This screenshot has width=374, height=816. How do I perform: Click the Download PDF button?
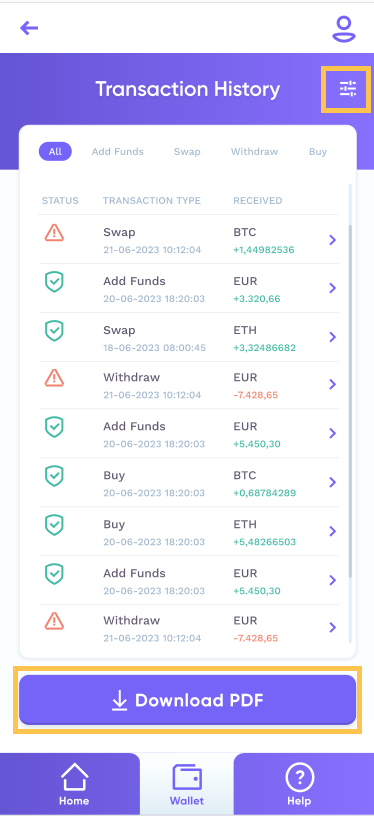click(x=187, y=700)
